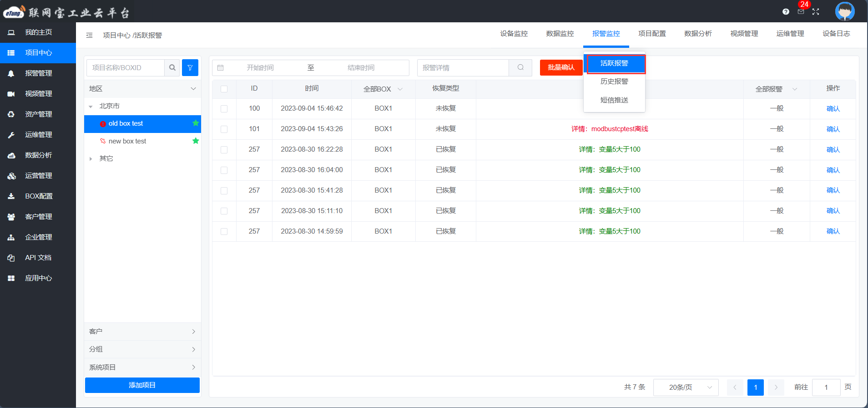The image size is (868, 408).
Task: Open sidebar 数据分析
Action: point(38,155)
